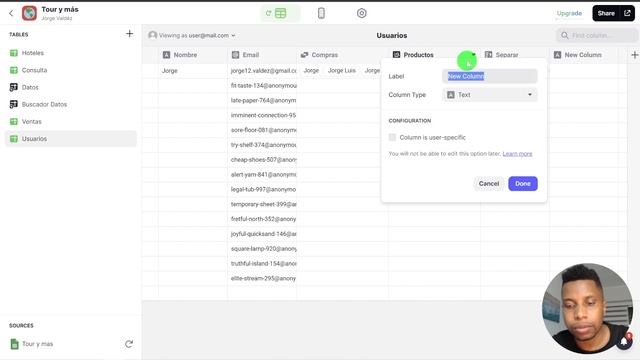Click the jorge12.valdez@gmail email cell
The image size is (640, 360).
(262, 71)
